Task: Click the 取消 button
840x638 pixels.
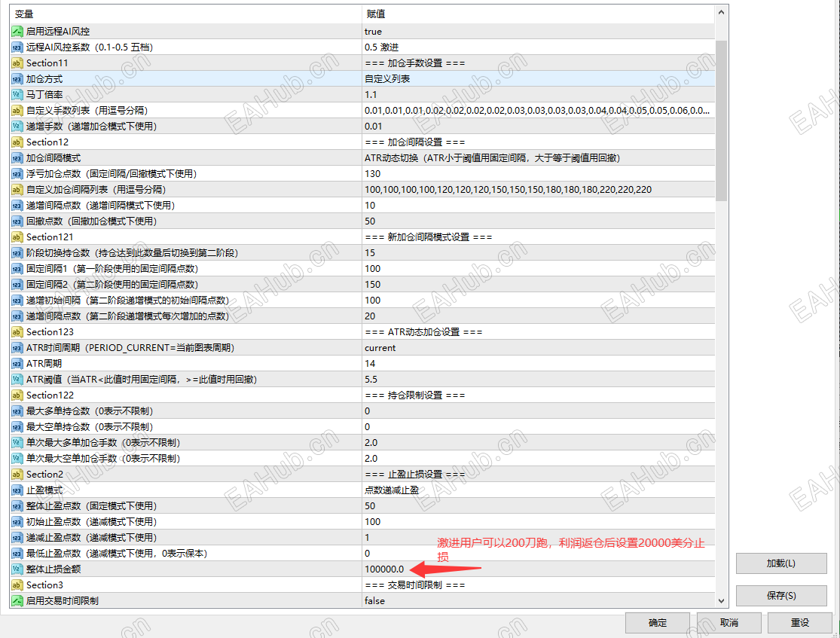Action: click(729, 622)
